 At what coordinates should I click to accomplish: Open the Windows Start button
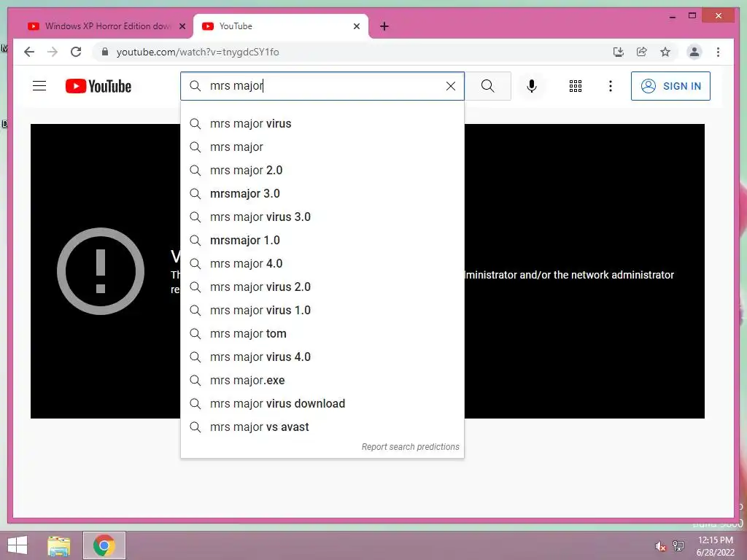click(x=18, y=545)
